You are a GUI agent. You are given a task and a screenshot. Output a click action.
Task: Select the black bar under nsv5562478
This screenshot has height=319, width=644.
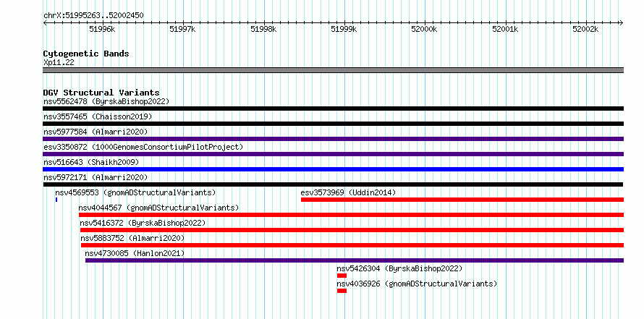(x=333, y=109)
